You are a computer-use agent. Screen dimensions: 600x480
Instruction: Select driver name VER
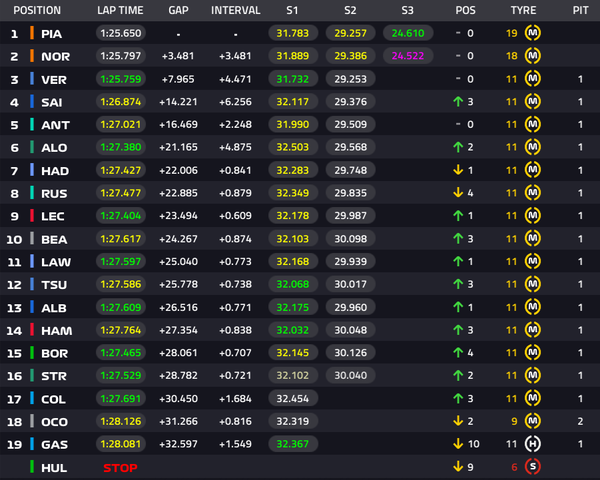click(54, 80)
